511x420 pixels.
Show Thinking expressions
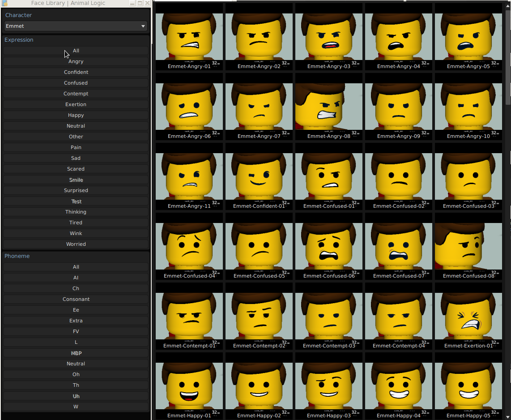(x=76, y=212)
